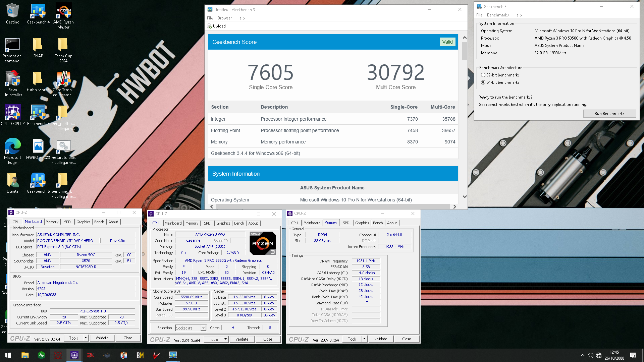Click Geekbench scroll down arrow

click(x=465, y=197)
